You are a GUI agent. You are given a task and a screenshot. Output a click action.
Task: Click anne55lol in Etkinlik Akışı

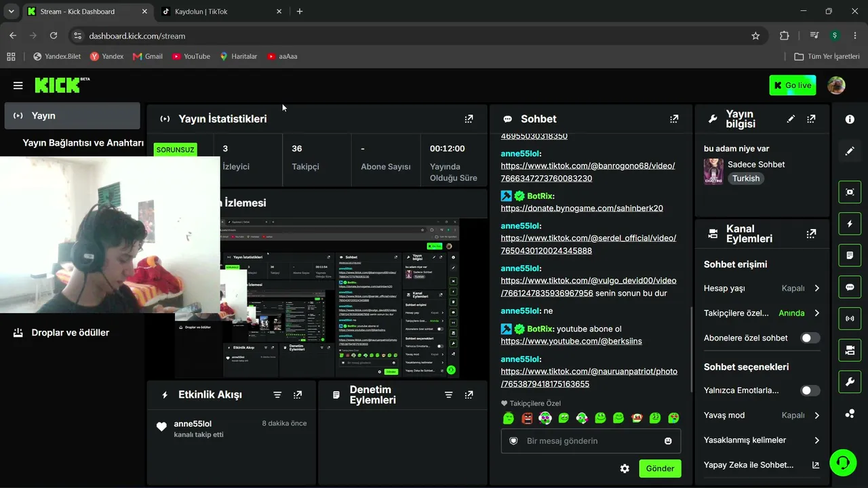pyautogui.click(x=193, y=424)
